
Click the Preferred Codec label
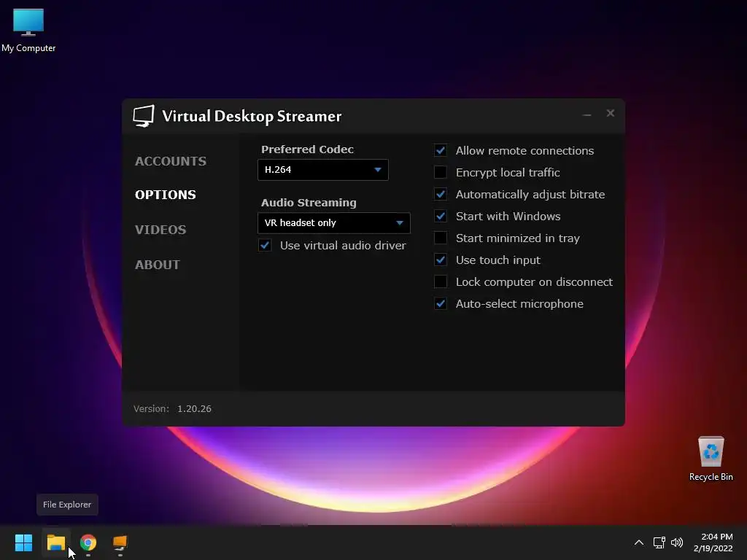point(307,149)
